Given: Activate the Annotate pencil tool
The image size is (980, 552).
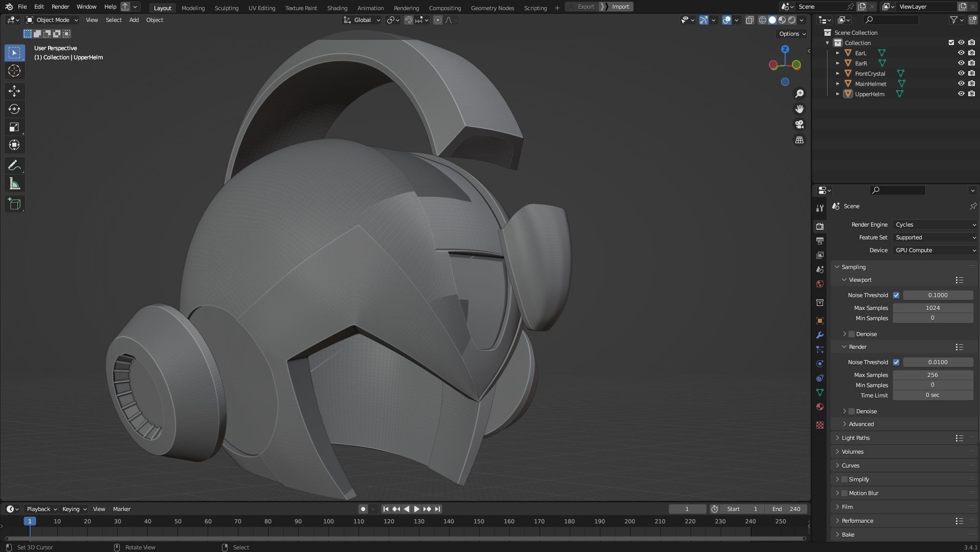Looking at the screenshot, I should coord(14,166).
